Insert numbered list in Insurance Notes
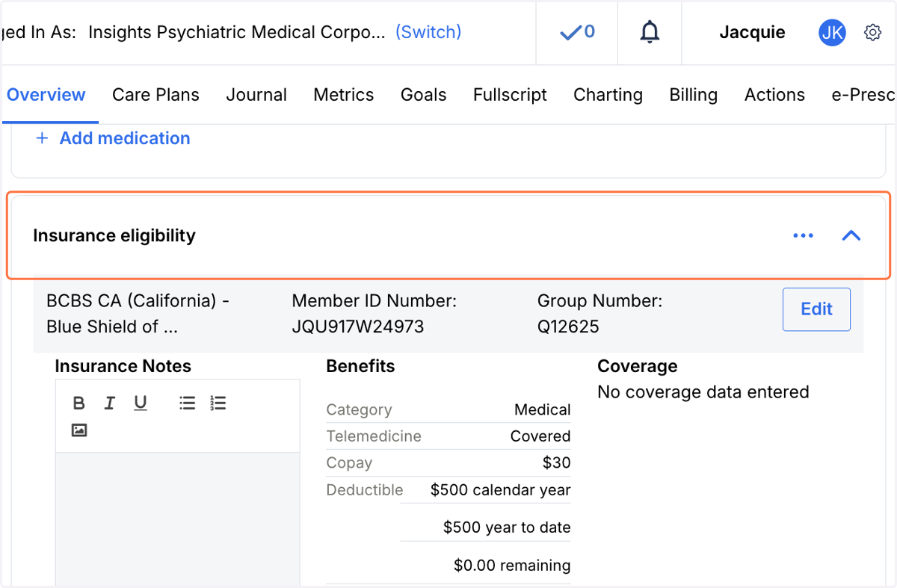This screenshot has width=897, height=588. 218,403
